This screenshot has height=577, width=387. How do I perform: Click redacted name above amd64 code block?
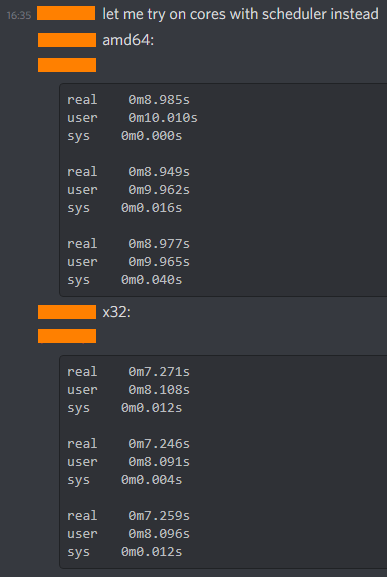67,65
